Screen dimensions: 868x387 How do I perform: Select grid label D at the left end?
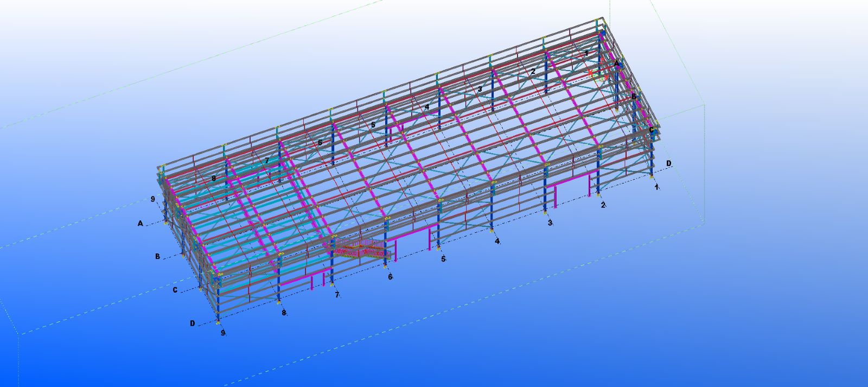[x=192, y=323]
